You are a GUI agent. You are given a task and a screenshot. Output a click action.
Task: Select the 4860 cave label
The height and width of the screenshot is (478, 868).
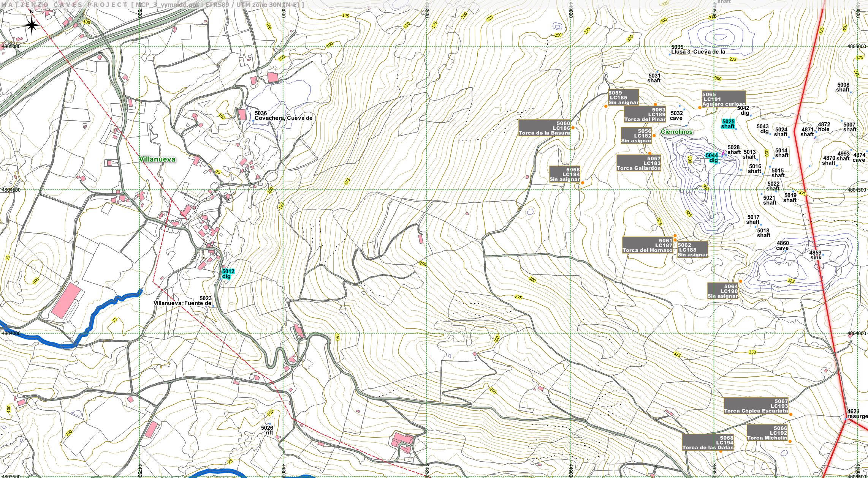(783, 245)
